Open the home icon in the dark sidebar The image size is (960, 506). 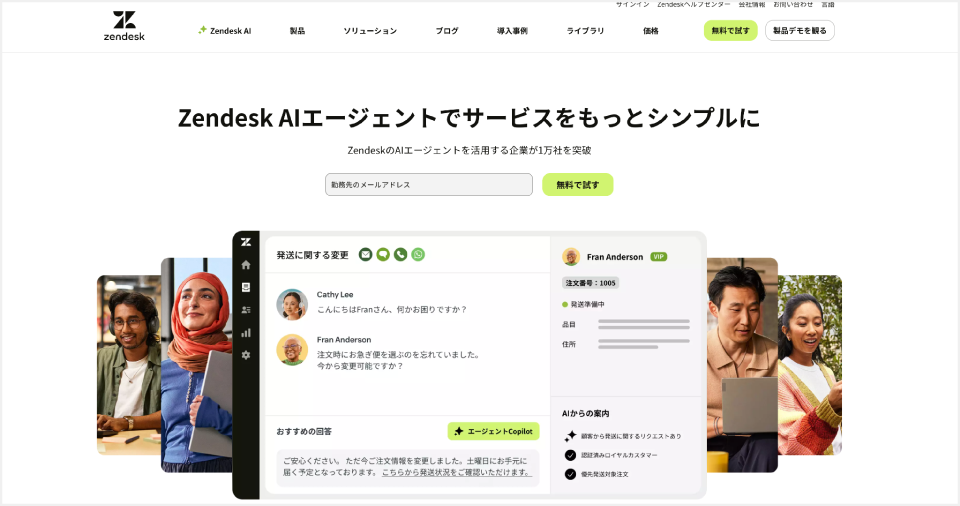(246, 265)
